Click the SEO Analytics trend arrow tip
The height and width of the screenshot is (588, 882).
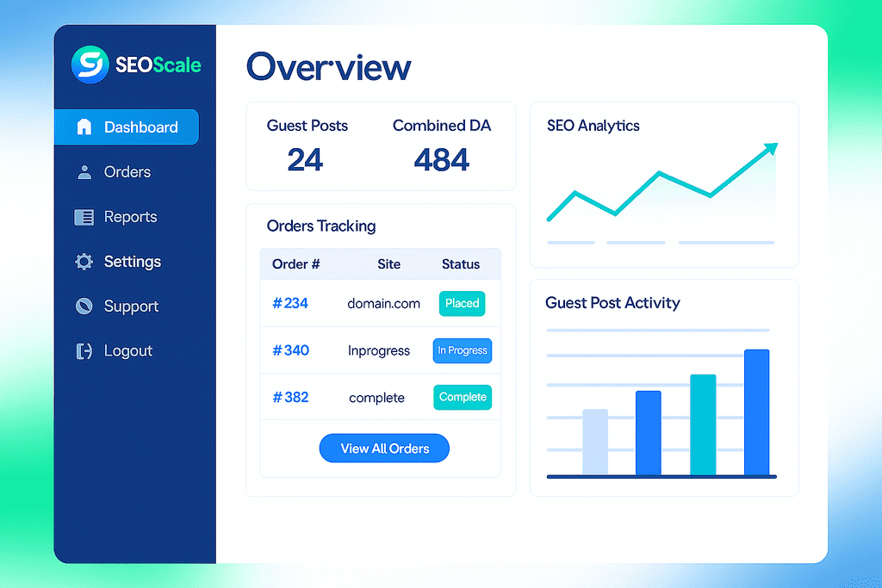click(772, 148)
